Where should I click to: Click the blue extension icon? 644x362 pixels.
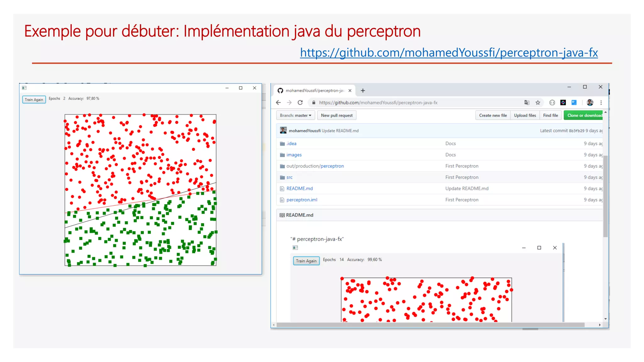coord(574,102)
